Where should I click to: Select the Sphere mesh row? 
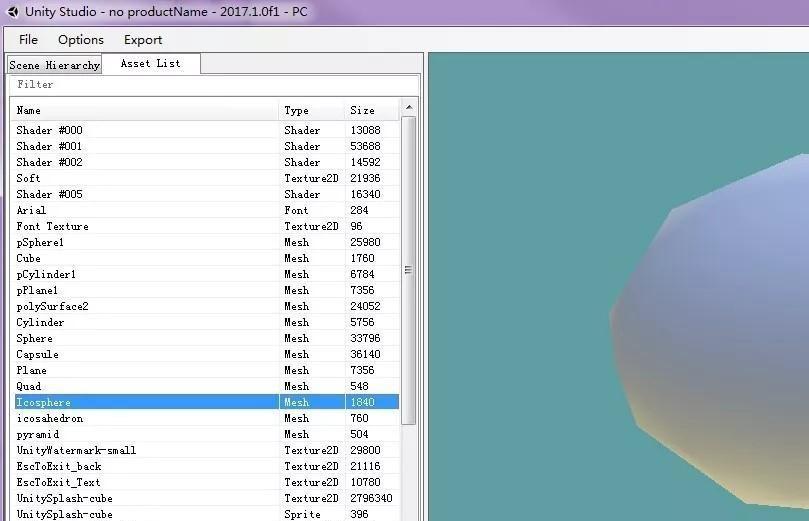click(x=206, y=338)
